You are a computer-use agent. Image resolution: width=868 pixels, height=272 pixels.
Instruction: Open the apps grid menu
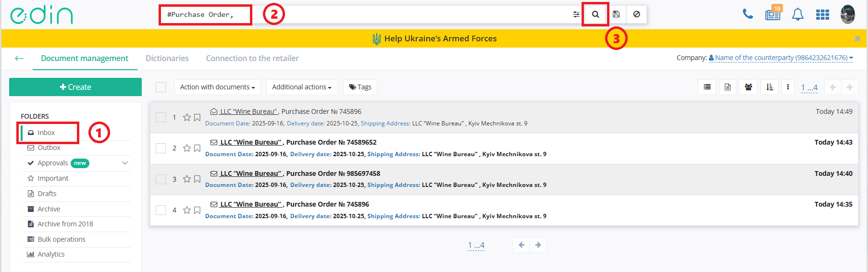click(x=822, y=15)
